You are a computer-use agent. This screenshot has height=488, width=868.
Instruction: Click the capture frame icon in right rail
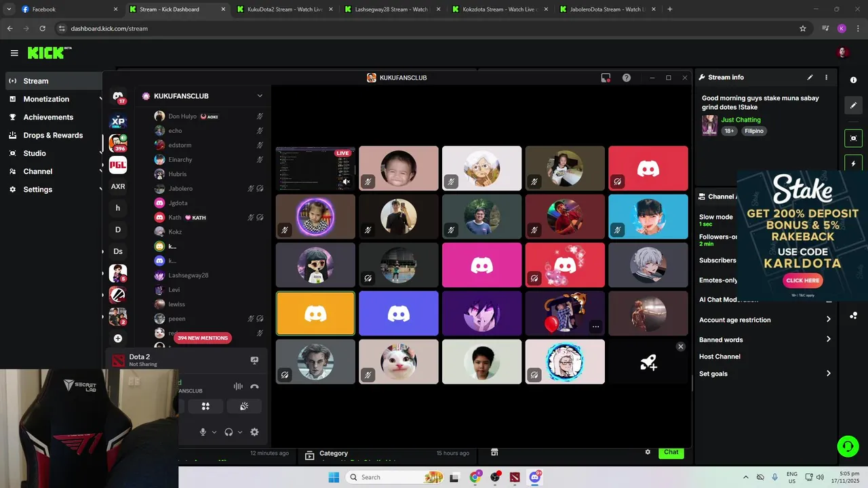coord(853,138)
